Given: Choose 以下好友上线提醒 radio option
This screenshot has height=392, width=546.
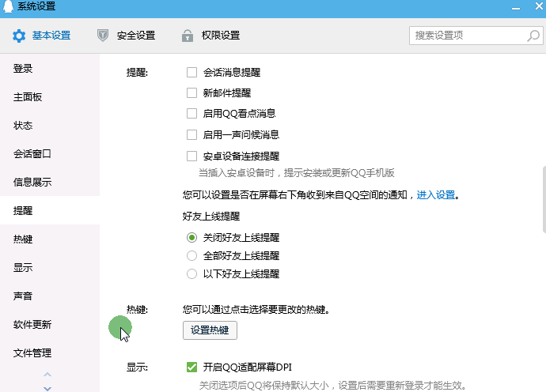Looking at the screenshot, I should (191, 273).
